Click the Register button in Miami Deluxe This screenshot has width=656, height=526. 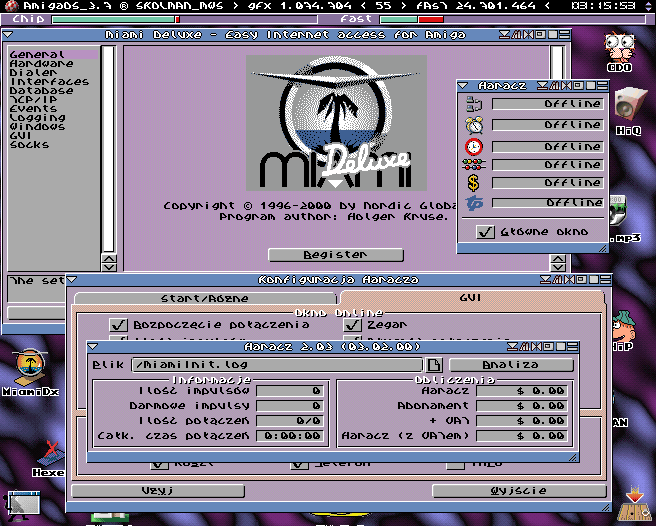(336, 255)
